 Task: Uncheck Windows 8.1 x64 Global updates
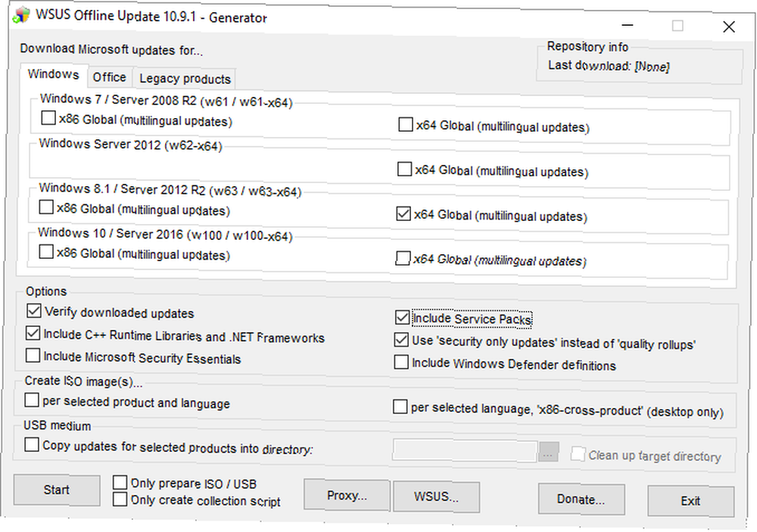coord(403,213)
